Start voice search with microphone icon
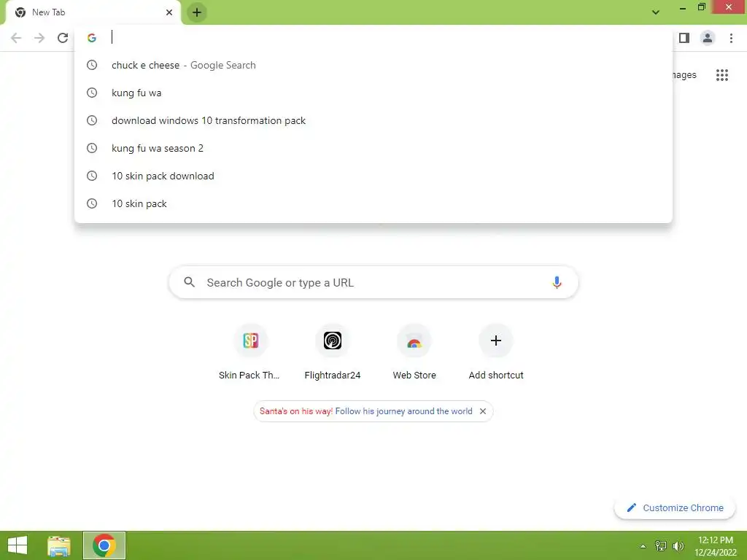The image size is (747, 560). [x=557, y=282]
